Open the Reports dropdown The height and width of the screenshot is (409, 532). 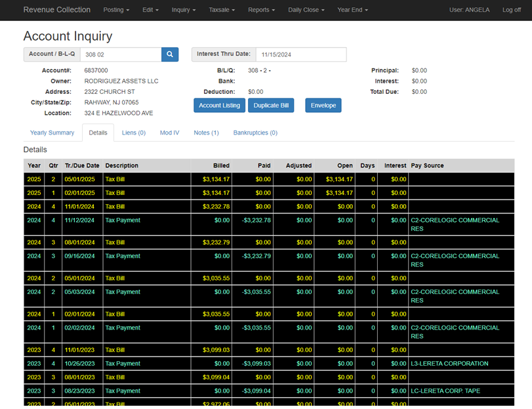[261, 10]
